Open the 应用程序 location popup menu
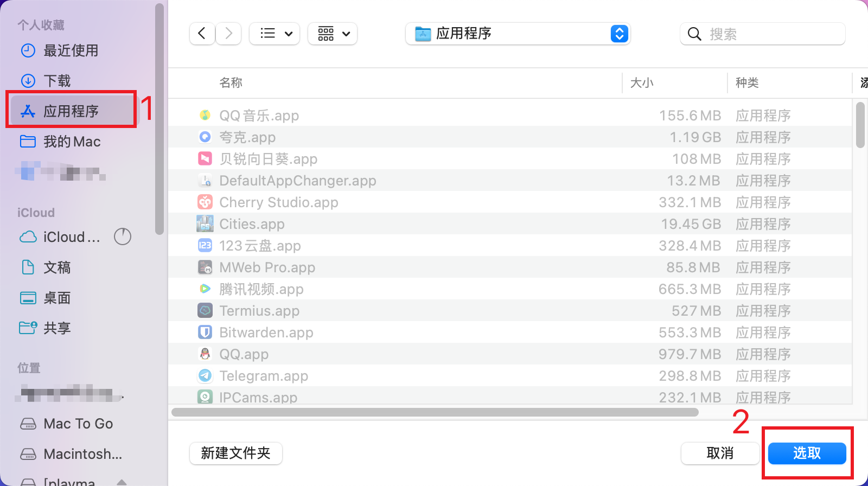 [x=518, y=34]
